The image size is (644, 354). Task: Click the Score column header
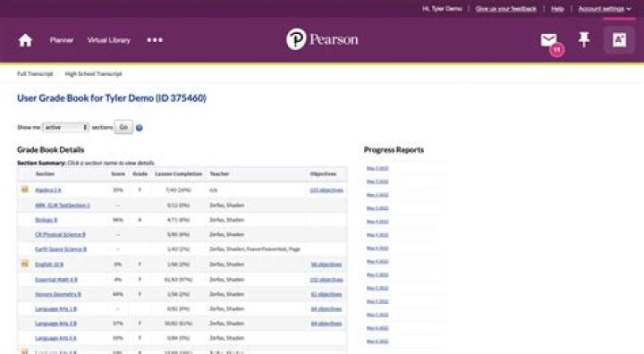pyautogui.click(x=118, y=174)
